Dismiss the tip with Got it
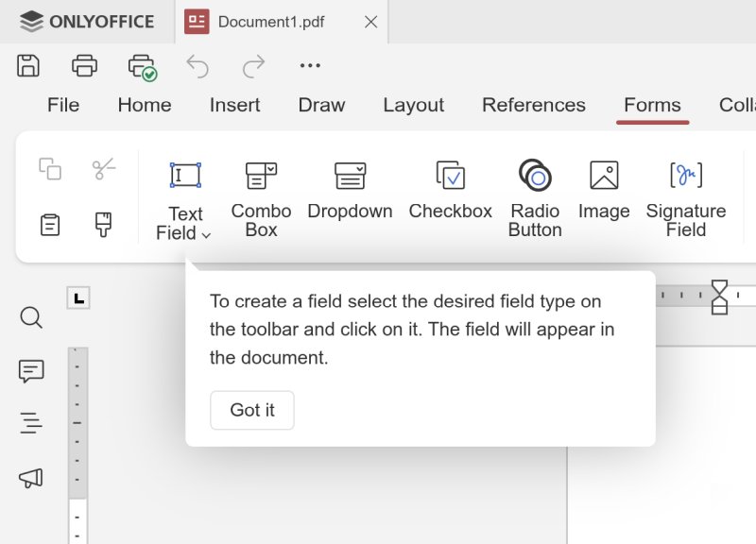This screenshot has height=544, width=756. coord(251,410)
